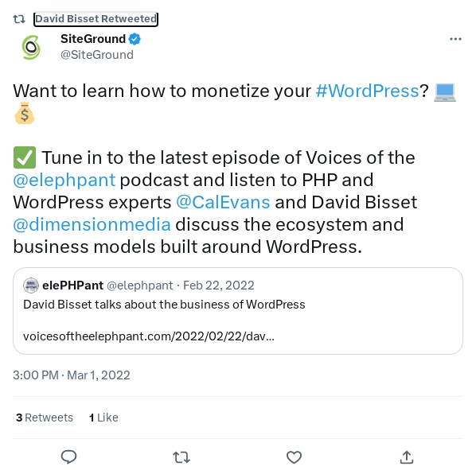Viewport: 476px width, 470px height.
Task: Click the blue verified badge
Action: pyautogui.click(x=135, y=39)
